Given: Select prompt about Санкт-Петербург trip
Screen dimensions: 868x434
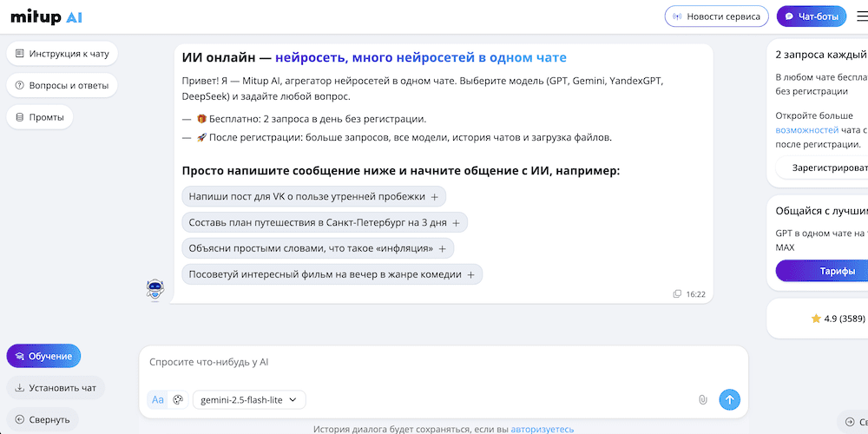Looking at the screenshot, I should [325, 222].
